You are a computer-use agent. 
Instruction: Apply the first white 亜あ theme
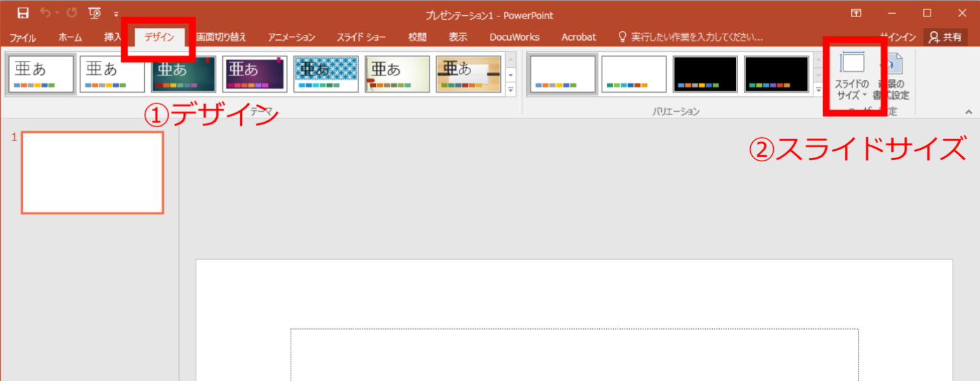[41, 73]
